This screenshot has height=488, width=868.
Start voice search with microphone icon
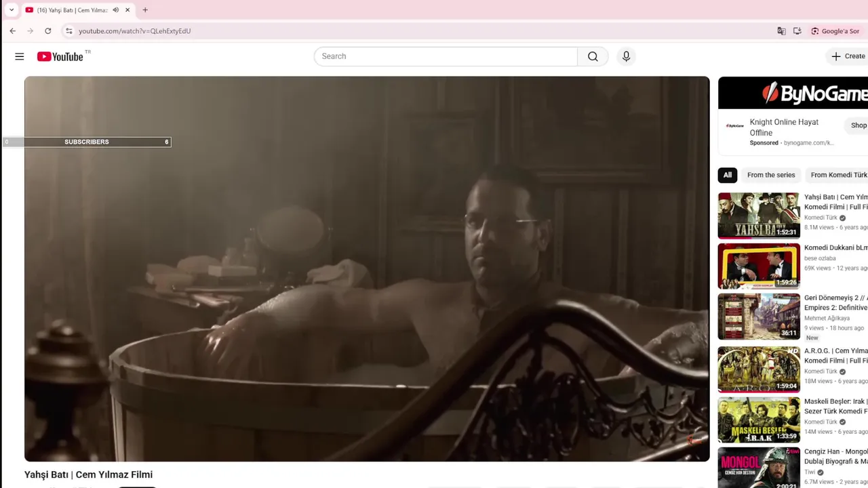[x=626, y=56]
